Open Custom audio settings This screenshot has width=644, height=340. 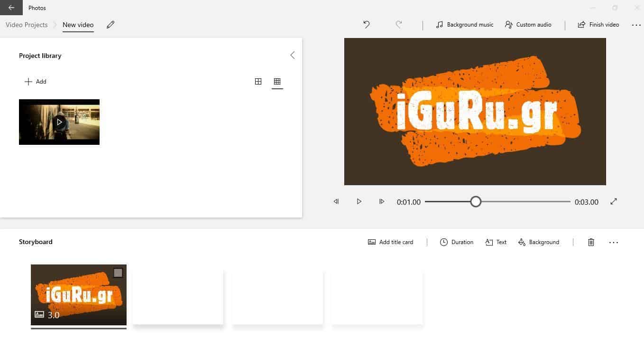pyautogui.click(x=528, y=25)
